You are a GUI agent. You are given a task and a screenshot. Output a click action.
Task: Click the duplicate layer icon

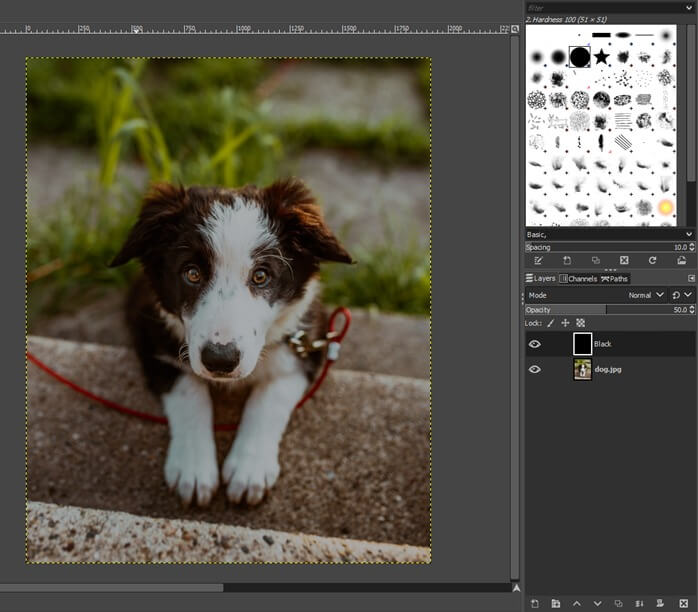[619, 603]
